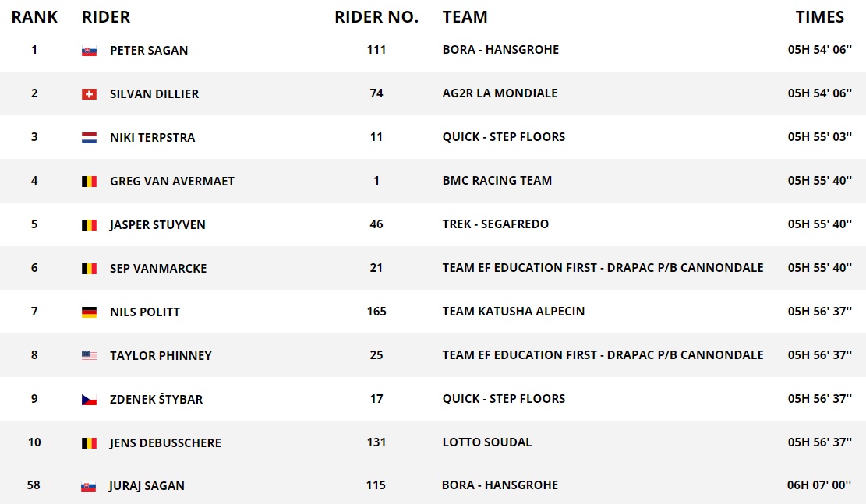
Task: Open the Quick - Step Floors team for Terpstra
Action: pos(504,137)
